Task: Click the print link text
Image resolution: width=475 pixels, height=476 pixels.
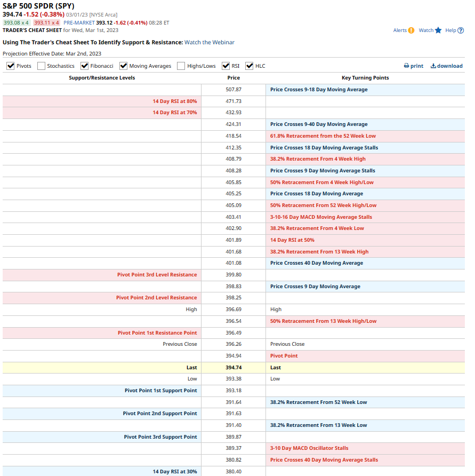Action: 417,66
